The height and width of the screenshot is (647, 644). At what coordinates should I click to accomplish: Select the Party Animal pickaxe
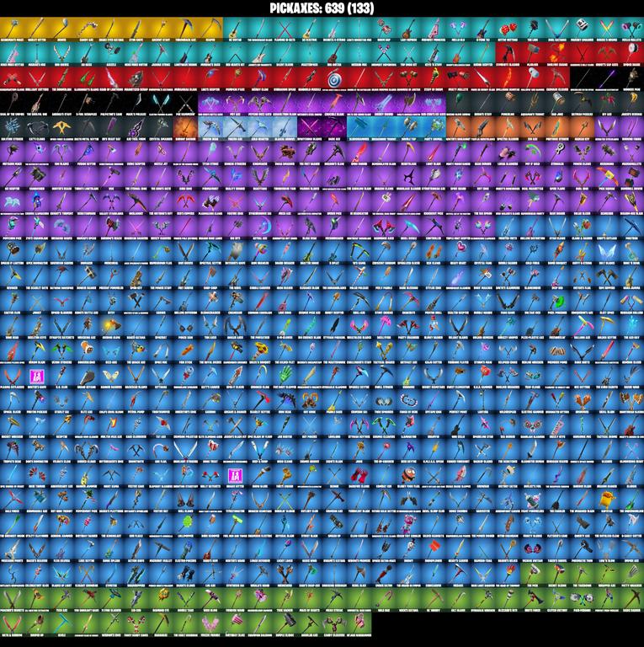434,129
